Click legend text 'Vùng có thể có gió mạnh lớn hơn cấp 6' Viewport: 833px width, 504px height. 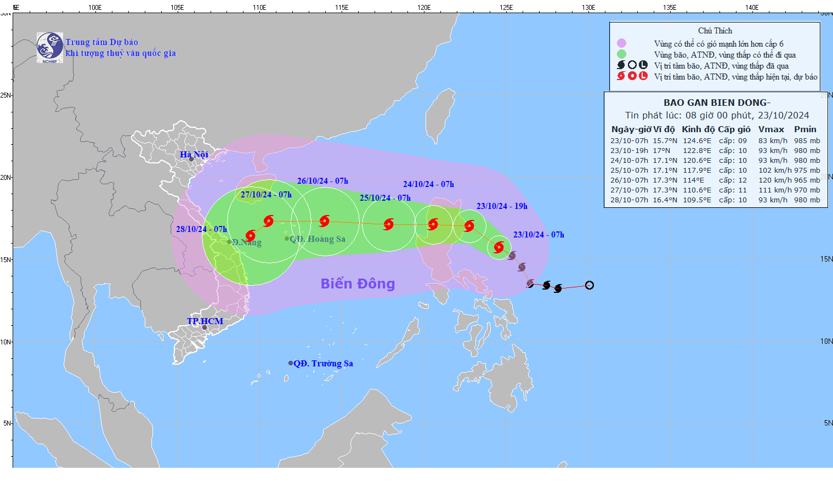point(719,44)
